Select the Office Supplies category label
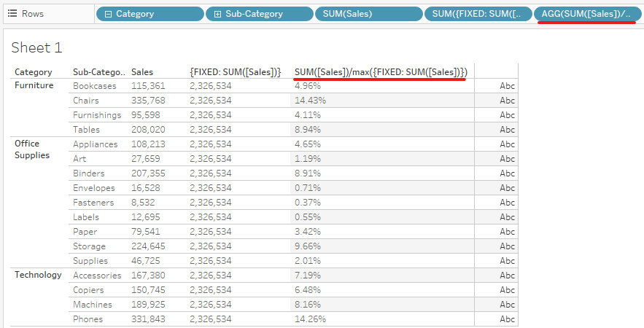Image resolution: width=644 pixels, height=328 pixels. pos(32,149)
